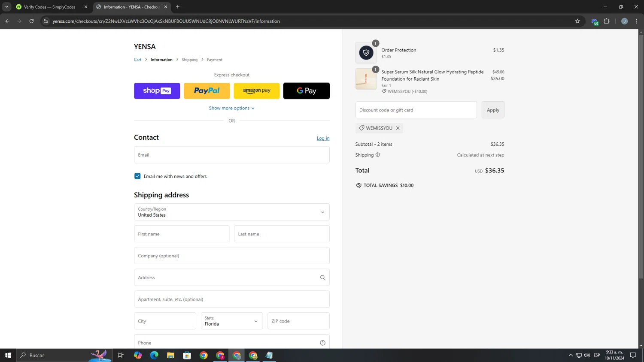Click the Information breadcrumb step

pyautogui.click(x=161, y=60)
